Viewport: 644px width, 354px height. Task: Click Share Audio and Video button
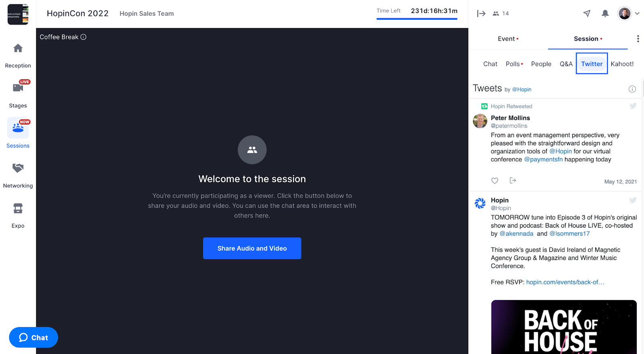click(252, 248)
